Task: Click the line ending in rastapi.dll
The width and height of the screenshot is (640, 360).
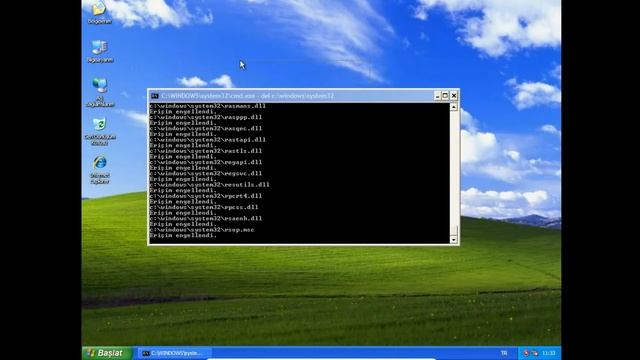Action: (x=207, y=140)
